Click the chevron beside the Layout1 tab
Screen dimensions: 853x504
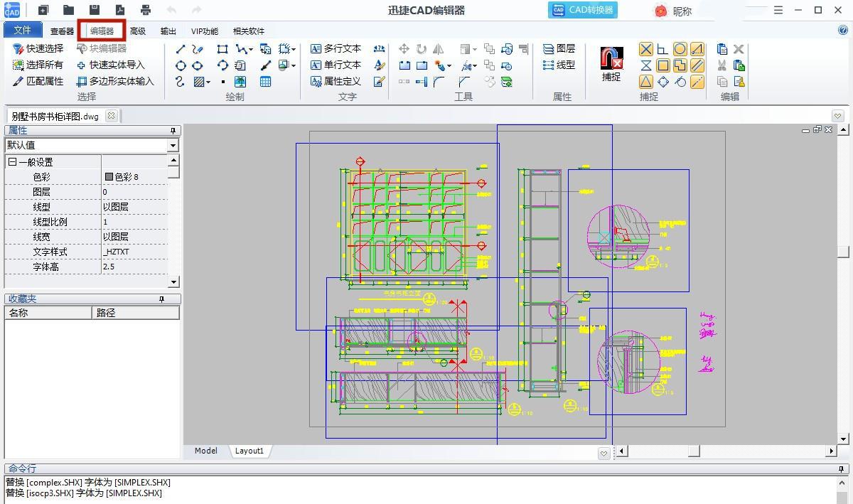click(603, 453)
